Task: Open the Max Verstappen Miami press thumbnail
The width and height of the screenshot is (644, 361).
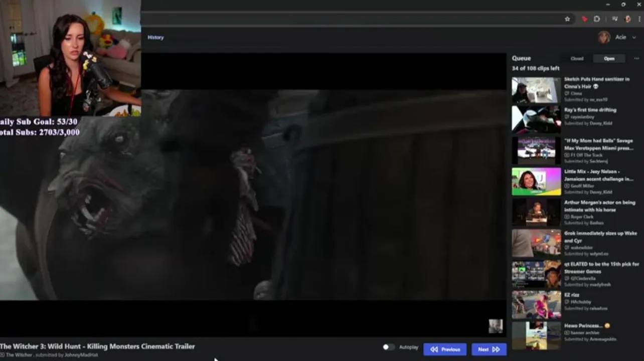Action: click(x=536, y=150)
